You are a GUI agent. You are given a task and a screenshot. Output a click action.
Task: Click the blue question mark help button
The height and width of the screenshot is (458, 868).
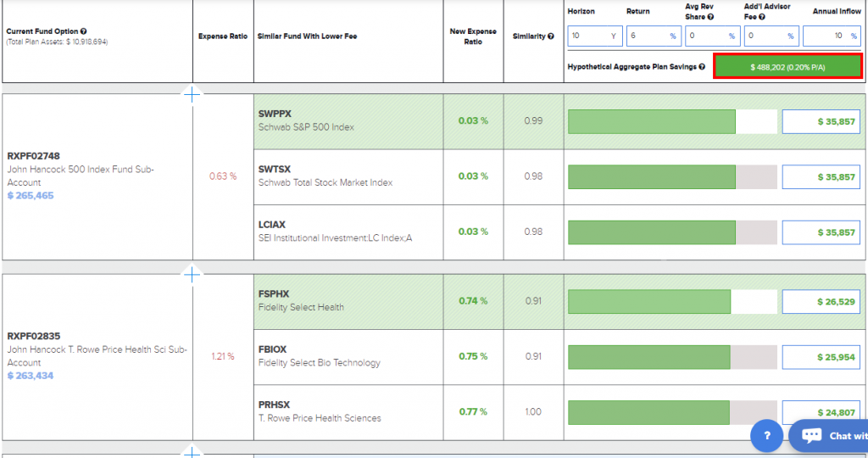click(x=766, y=435)
